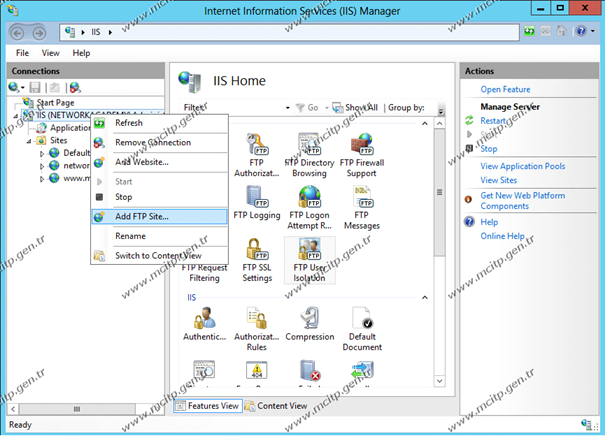Switch to the Features View tab

[208, 406]
